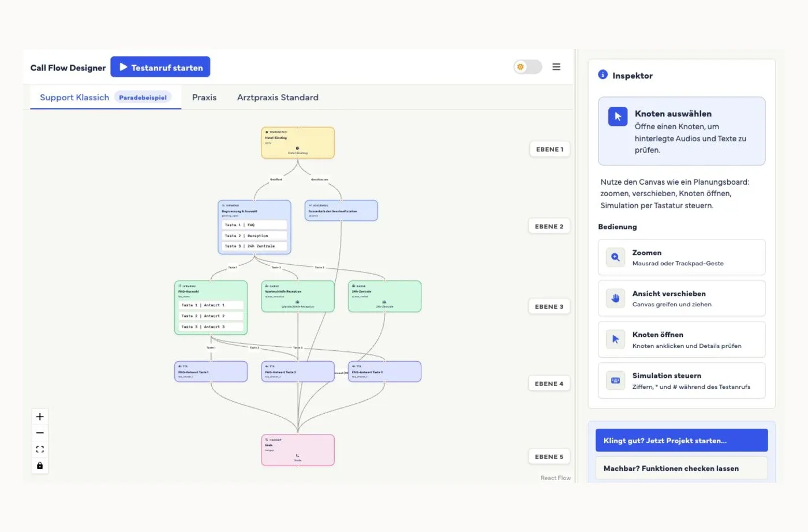The image size is (808, 532).
Task: Click the 'Taste 2 | Antwort 2' row
Action: (211, 316)
